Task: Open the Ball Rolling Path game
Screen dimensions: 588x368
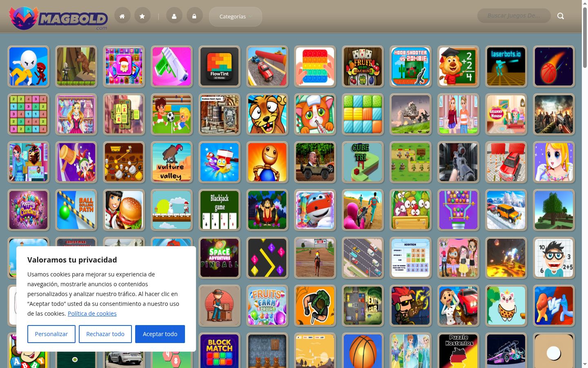Action: tap(76, 210)
